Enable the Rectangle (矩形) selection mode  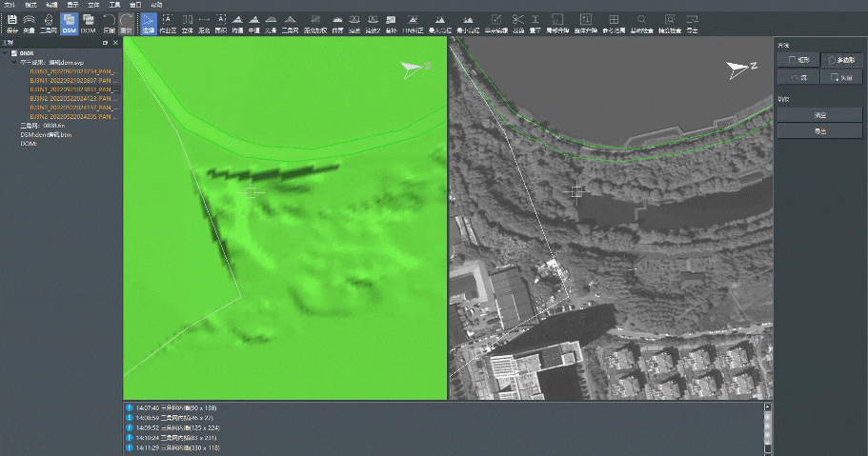coord(797,59)
